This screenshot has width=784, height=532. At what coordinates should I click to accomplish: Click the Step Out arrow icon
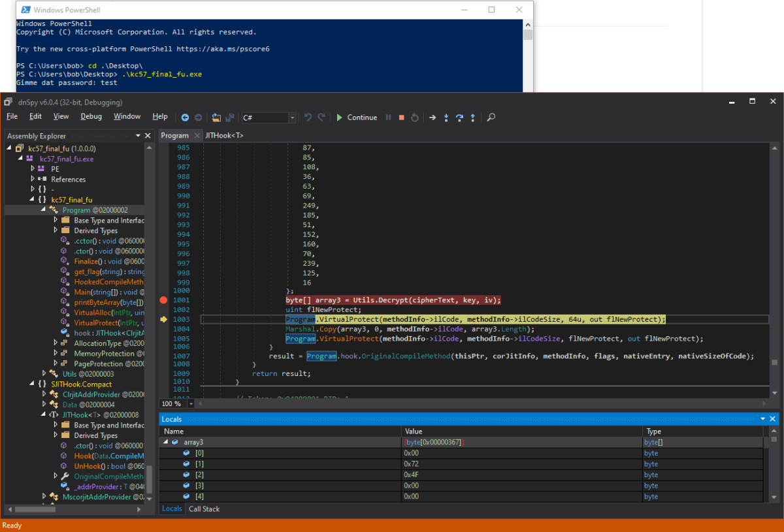click(x=472, y=117)
